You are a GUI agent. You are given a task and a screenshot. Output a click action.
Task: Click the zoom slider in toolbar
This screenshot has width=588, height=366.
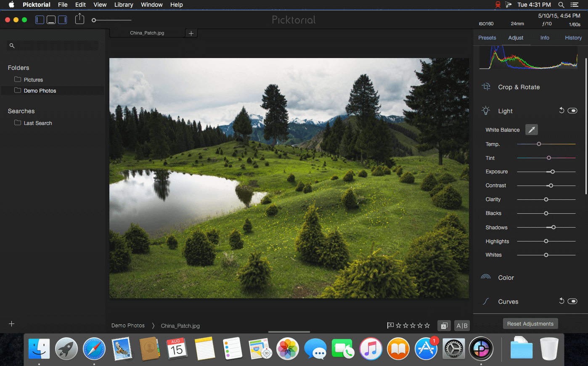(111, 20)
